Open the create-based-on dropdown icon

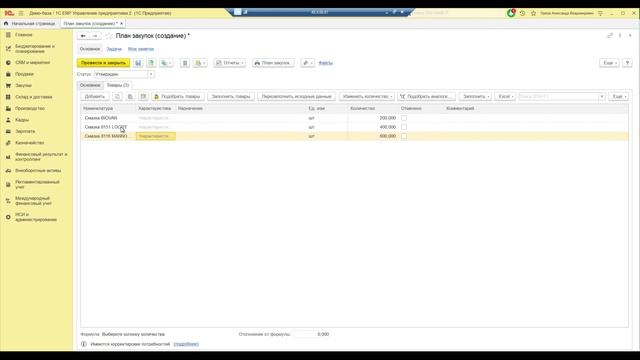166,63
